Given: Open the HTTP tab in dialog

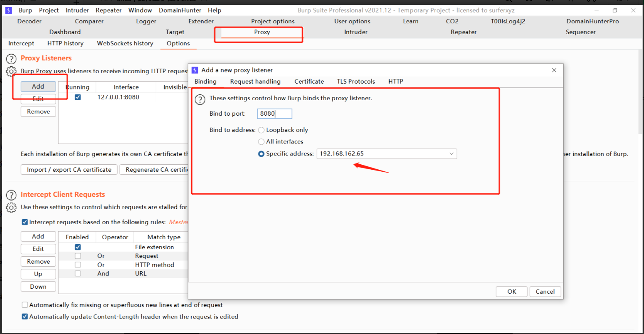Looking at the screenshot, I should click(396, 82).
